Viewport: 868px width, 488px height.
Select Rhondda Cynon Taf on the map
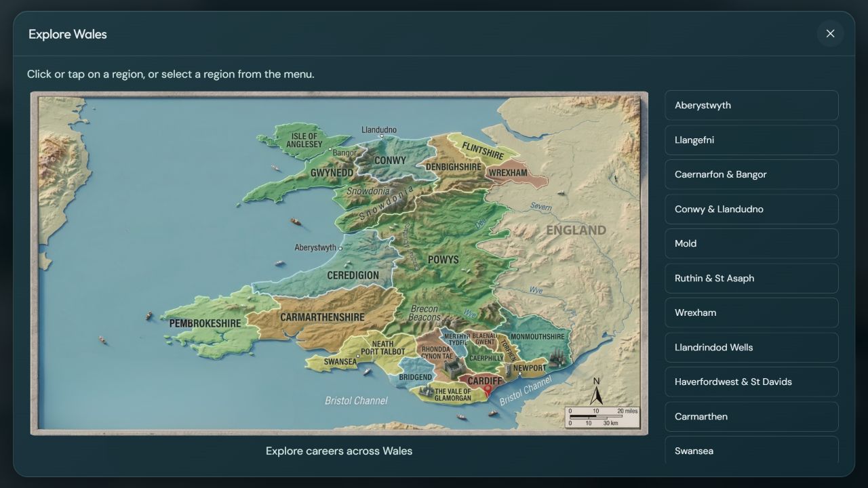(437, 352)
